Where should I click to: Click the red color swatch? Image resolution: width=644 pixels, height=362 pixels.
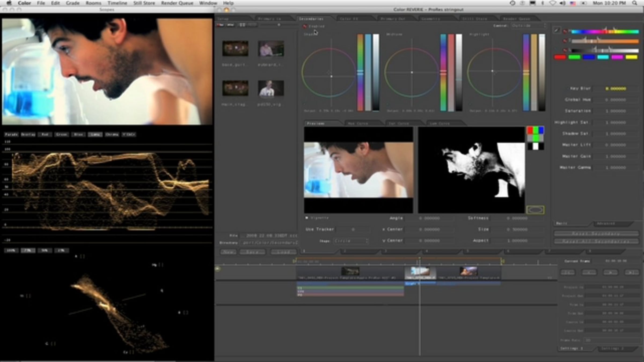coord(560,57)
